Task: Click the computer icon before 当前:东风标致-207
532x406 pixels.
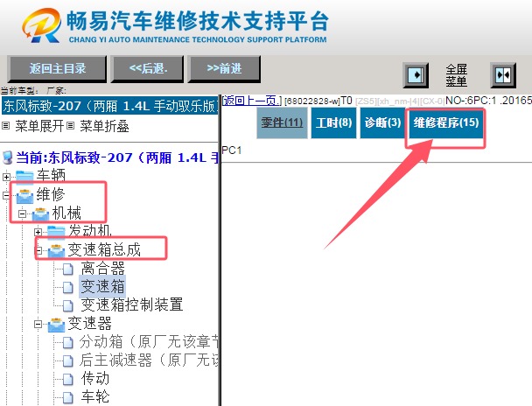Action: coord(7,157)
